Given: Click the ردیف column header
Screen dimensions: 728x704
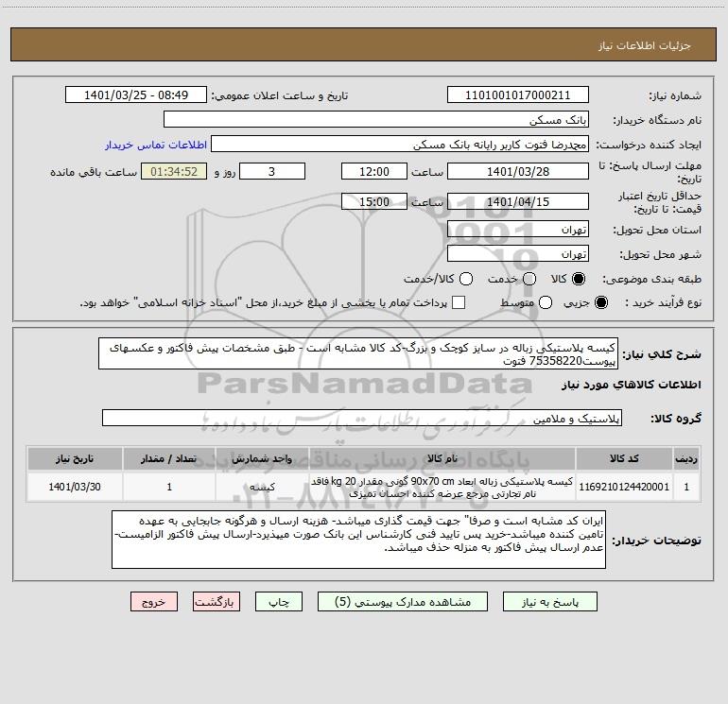Looking at the screenshot, I should (x=686, y=458).
